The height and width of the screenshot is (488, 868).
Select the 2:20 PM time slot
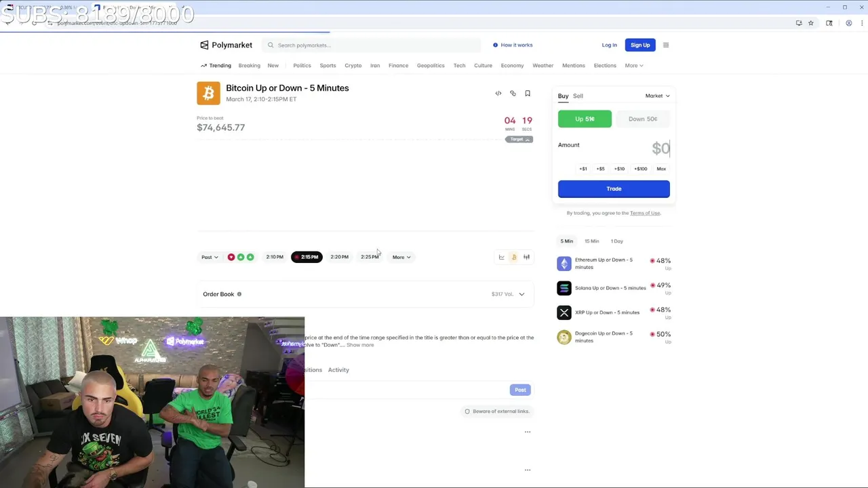click(x=339, y=257)
